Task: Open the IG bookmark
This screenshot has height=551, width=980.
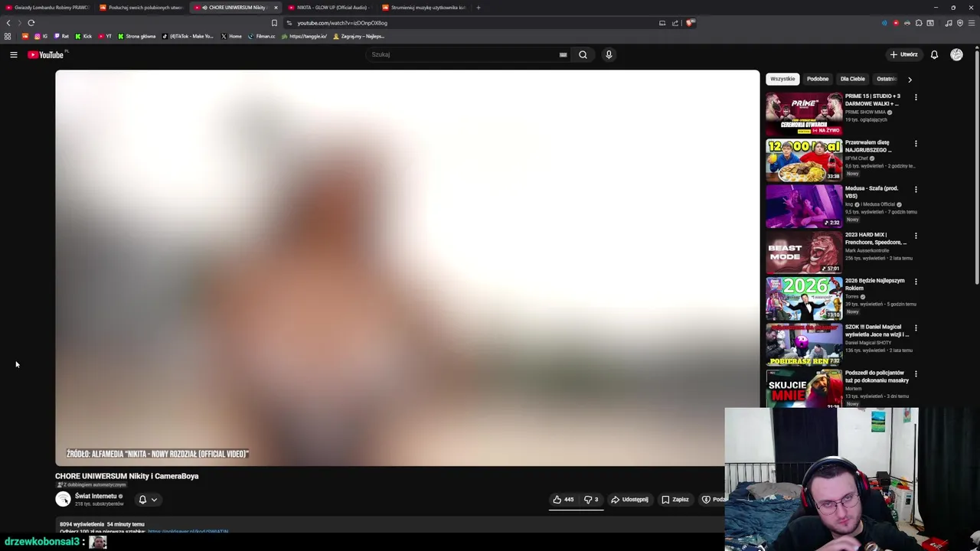Action: pyautogui.click(x=41, y=36)
